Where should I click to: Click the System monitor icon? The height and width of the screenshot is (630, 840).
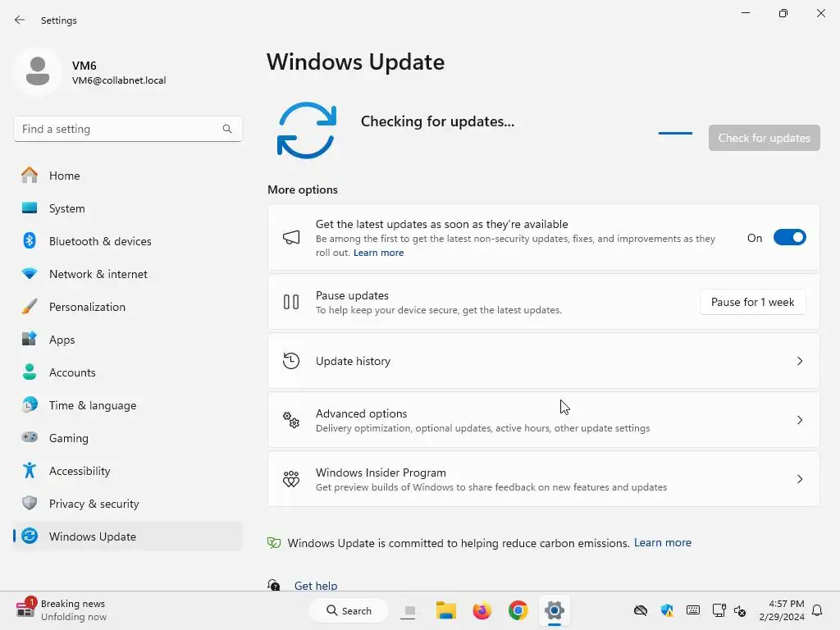30,208
